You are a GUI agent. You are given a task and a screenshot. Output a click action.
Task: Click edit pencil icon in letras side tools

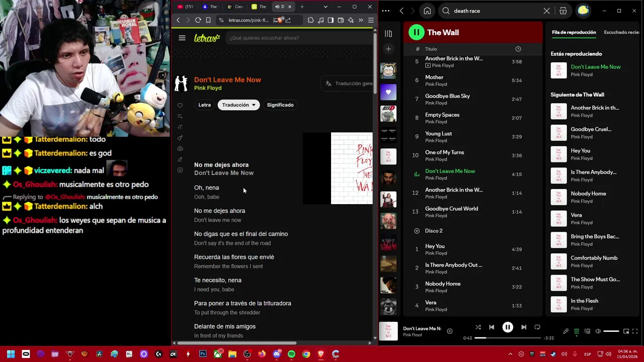coord(180,159)
